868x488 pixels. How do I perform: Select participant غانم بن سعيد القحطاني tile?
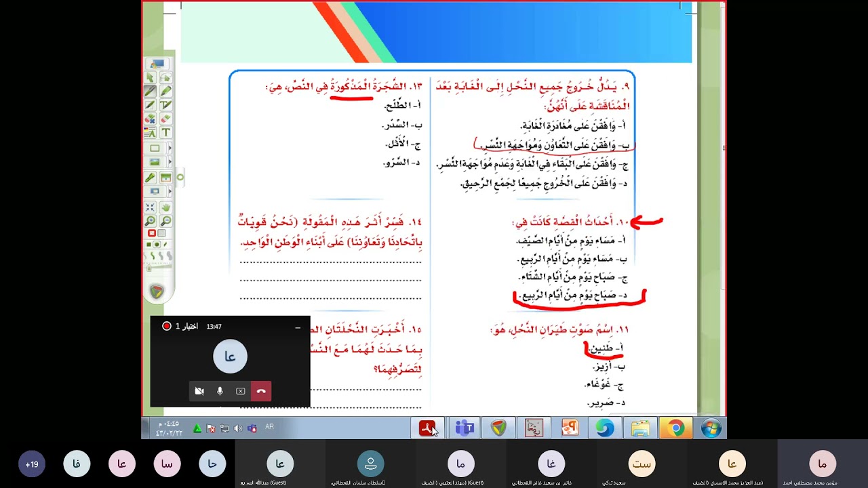click(551, 464)
